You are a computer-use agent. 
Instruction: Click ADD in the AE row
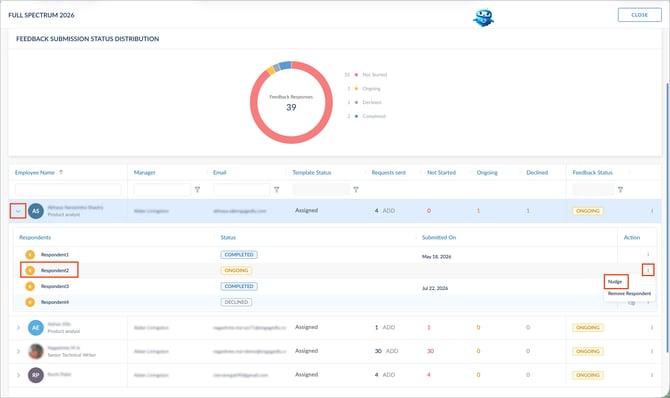388,327
